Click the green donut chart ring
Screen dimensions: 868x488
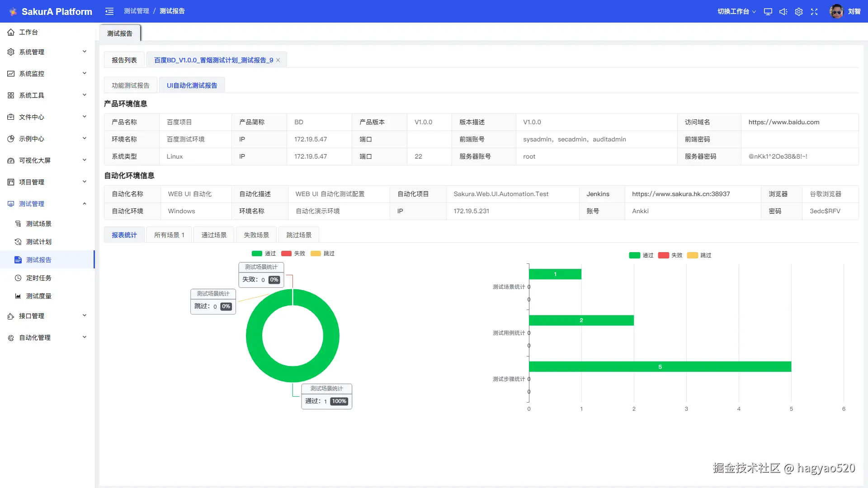coord(254,336)
